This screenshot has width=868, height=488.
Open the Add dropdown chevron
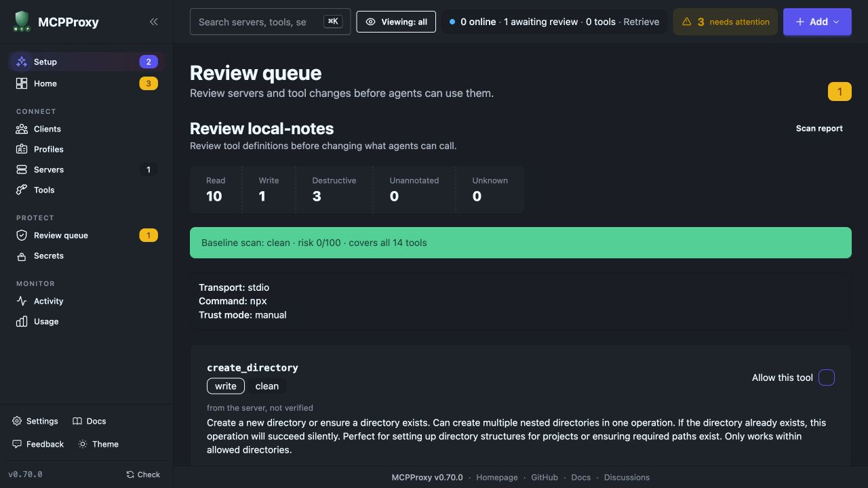point(836,22)
